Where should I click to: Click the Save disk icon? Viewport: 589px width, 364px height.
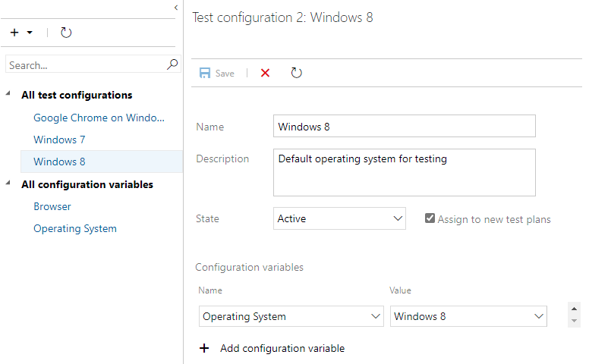click(x=205, y=74)
